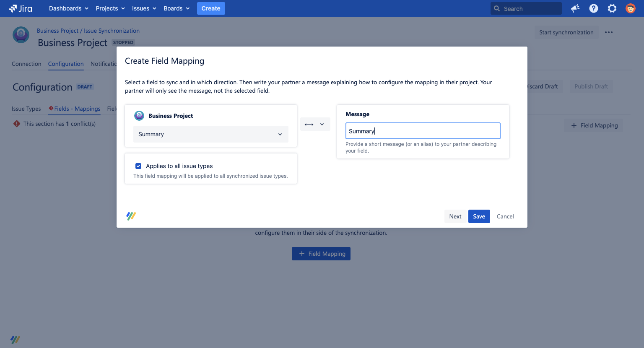
Task: Save the field mapping
Action: pyautogui.click(x=479, y=216)
